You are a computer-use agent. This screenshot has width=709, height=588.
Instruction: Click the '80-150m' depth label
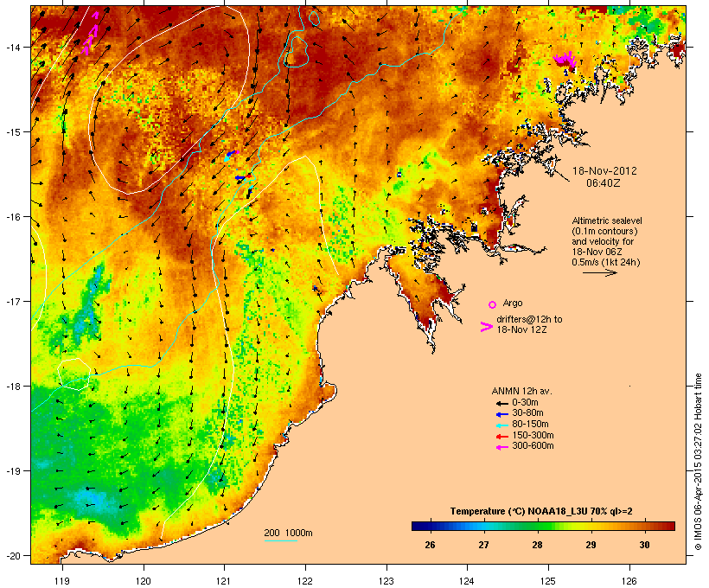click(x=530, y=425)
